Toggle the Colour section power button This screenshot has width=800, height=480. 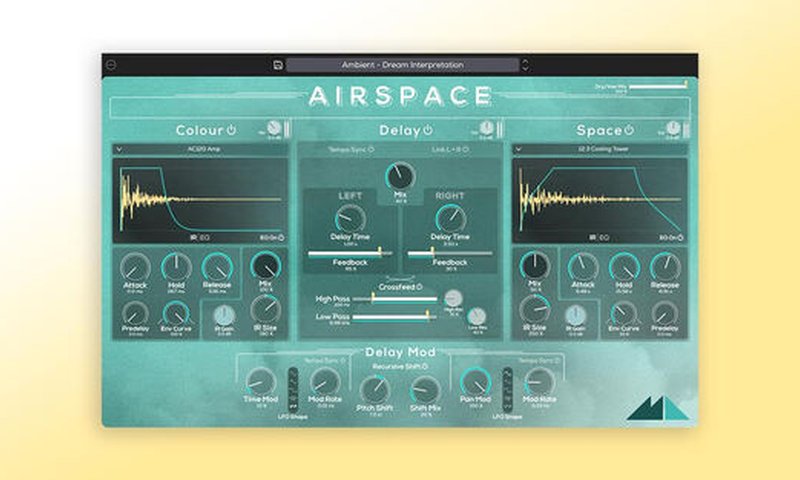(231, 130)
